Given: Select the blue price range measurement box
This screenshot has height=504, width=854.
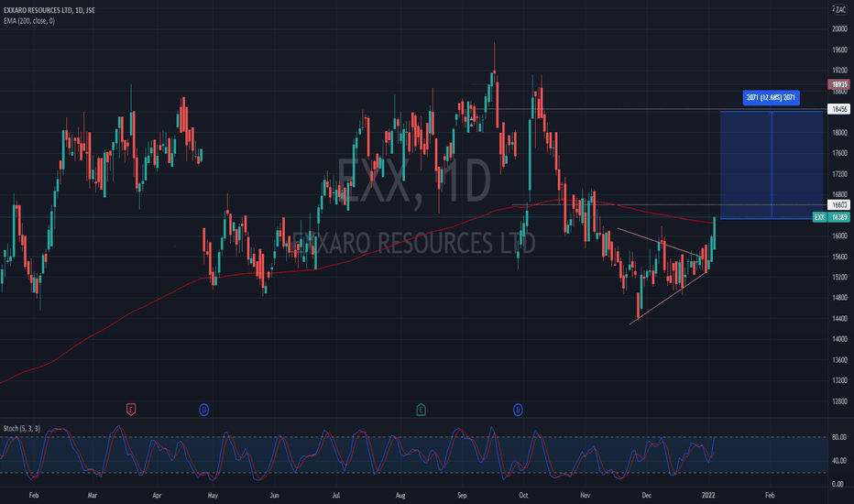Looking at the screenshot, I should pos(772,165).
